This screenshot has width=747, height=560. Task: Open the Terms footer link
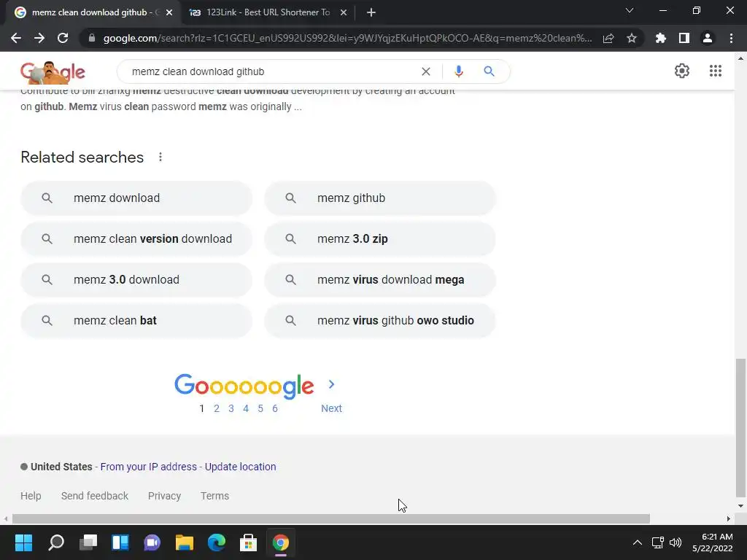[x=215, y=496]
